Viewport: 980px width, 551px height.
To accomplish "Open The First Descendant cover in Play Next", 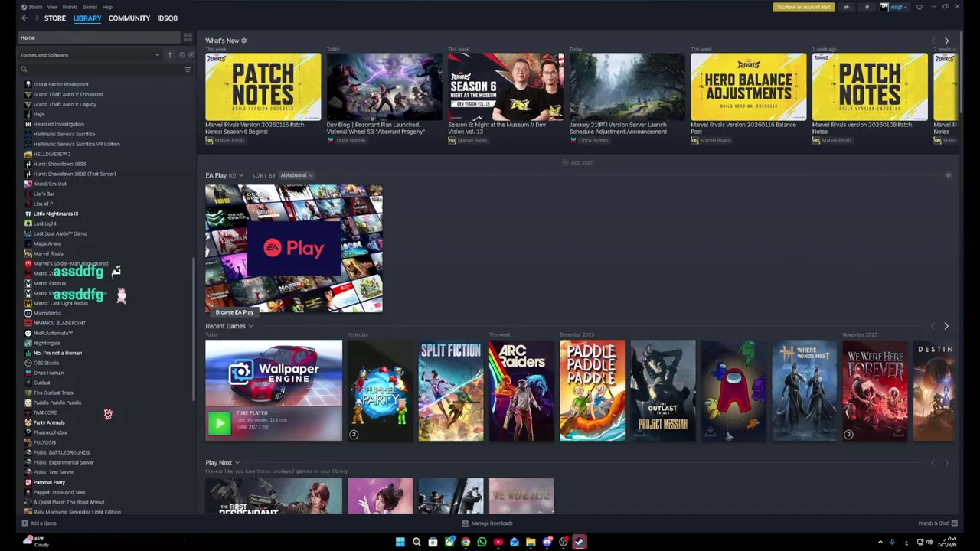I will pyautogui.click(x=273, y=496).
